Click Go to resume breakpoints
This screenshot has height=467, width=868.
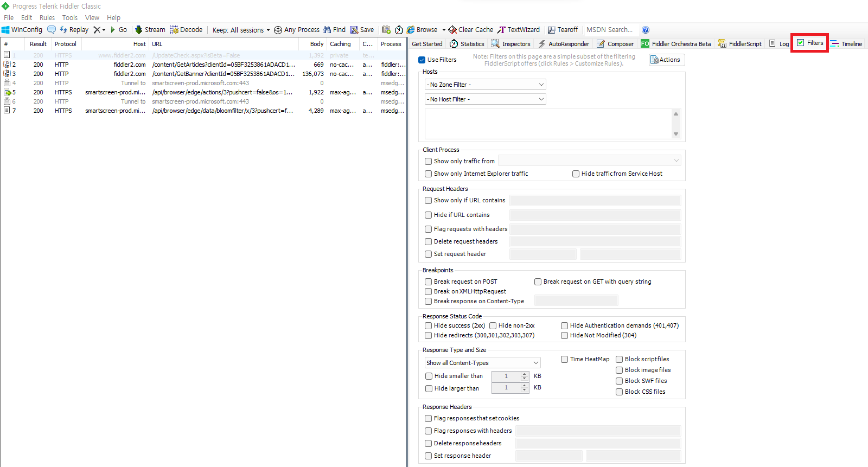point(119,30)
